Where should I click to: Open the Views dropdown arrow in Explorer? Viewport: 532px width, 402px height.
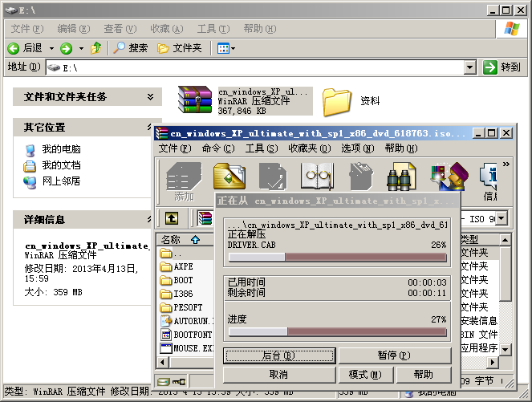[x=233, y=48]
